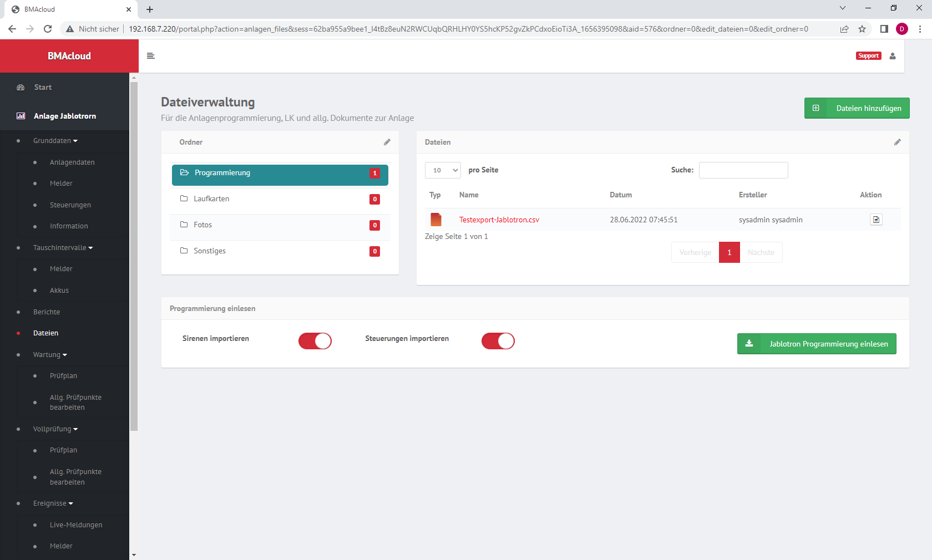Click Dateien hinzufügen button

[x=857, y=108]
